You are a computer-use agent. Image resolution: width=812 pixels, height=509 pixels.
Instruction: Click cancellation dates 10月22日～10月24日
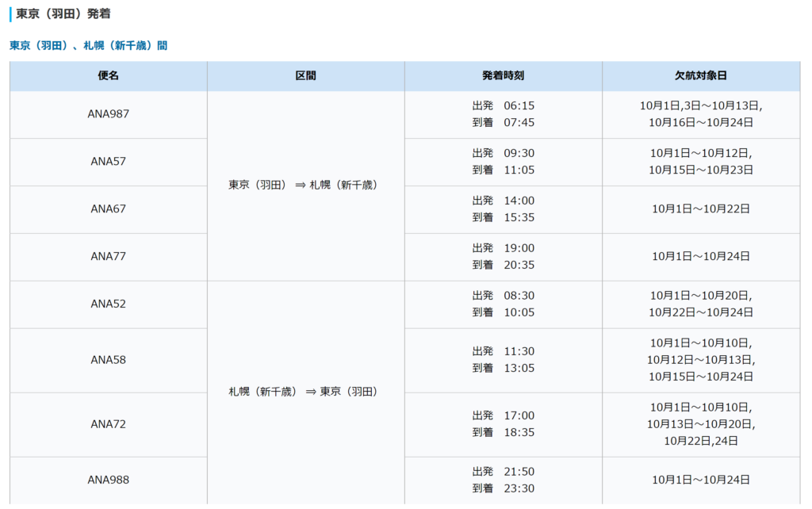[701, 312]
